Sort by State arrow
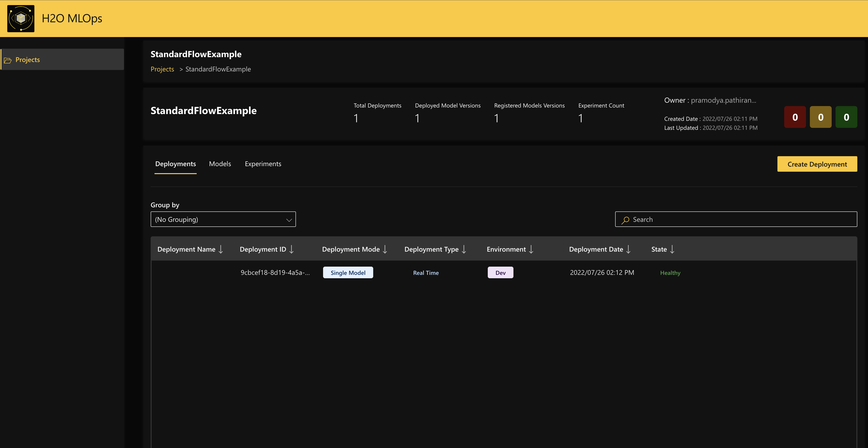This screenshot has height=448, width=868. [x=672, y=249]
